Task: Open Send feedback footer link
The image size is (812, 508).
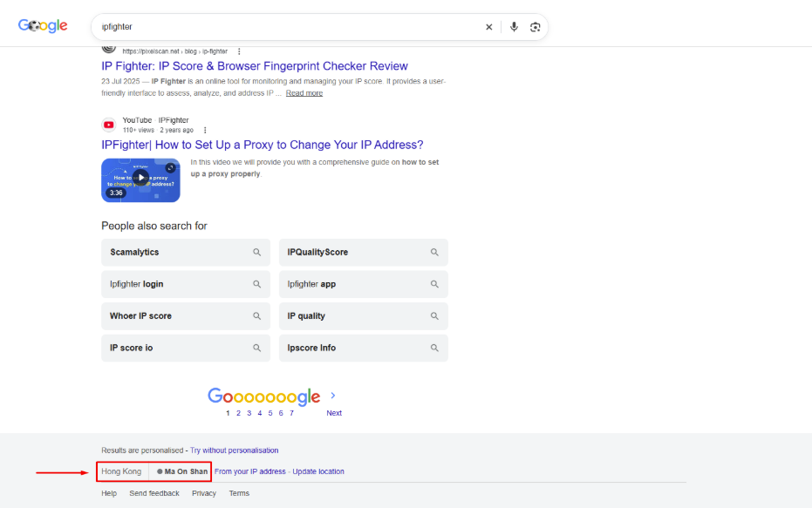Action: pyautogui.click(x=154, y=493)
